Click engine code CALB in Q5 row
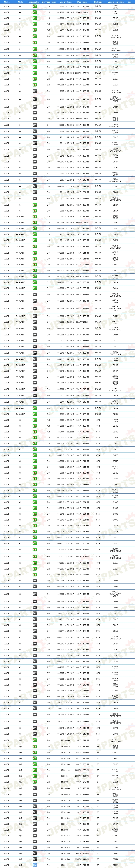Screen dimensions: 135x868 [115, 782]
